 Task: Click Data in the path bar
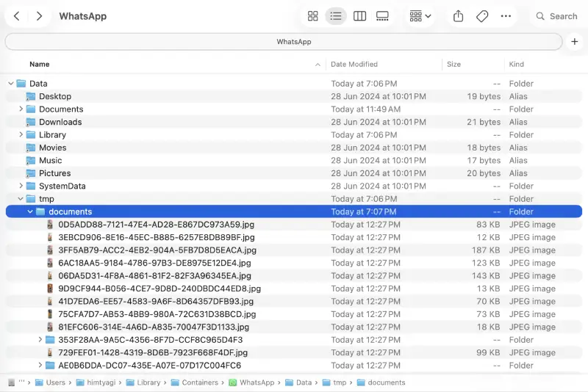point(304,382)
